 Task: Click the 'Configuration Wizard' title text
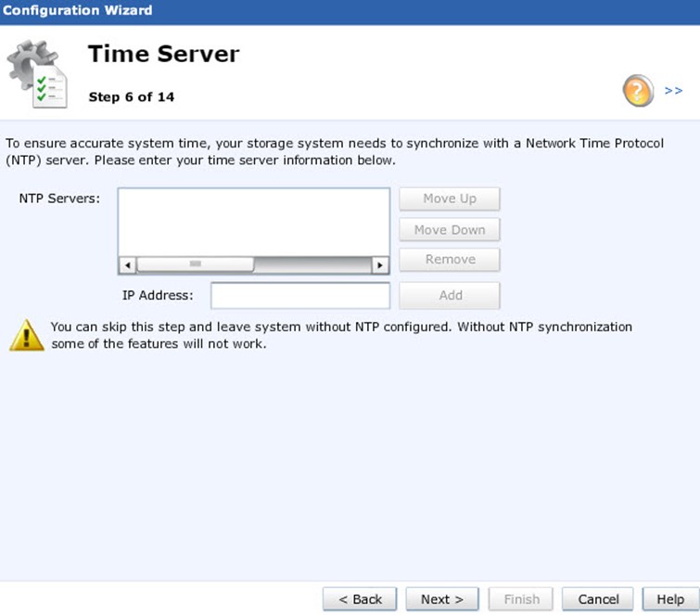point(77,10)
